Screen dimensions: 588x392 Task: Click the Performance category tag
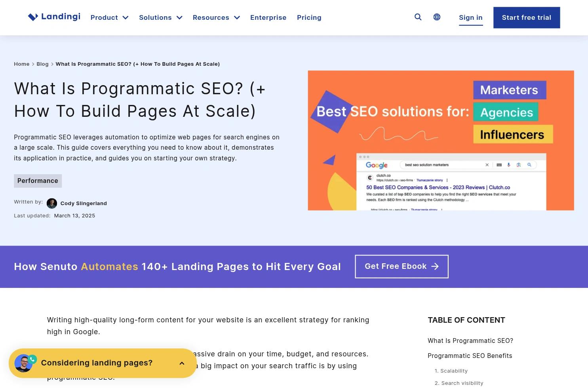pyautogui.click(x=38, y=181)
